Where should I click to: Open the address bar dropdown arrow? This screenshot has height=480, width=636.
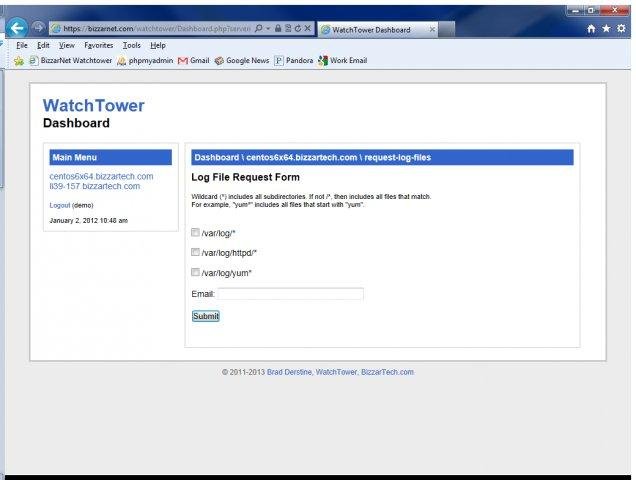pyautogui.click(x=268, y=28)
